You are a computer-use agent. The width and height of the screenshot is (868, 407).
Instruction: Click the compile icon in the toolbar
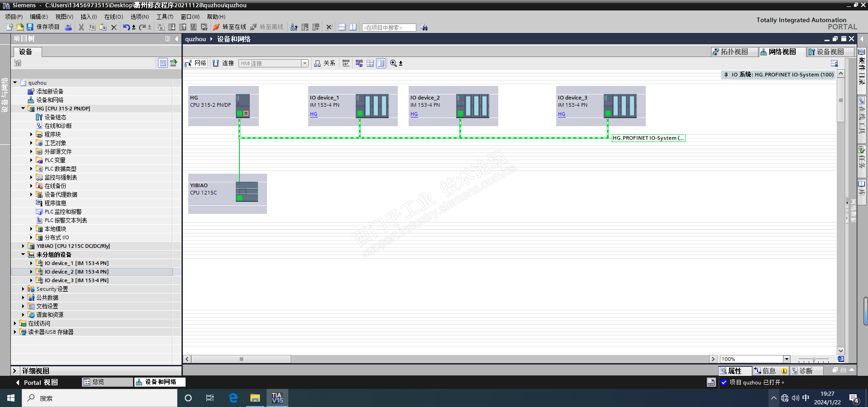[161, 27]
